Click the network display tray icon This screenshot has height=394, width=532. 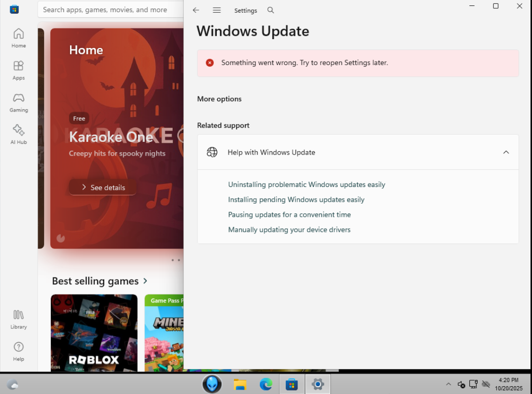click(x=473, y=384)
